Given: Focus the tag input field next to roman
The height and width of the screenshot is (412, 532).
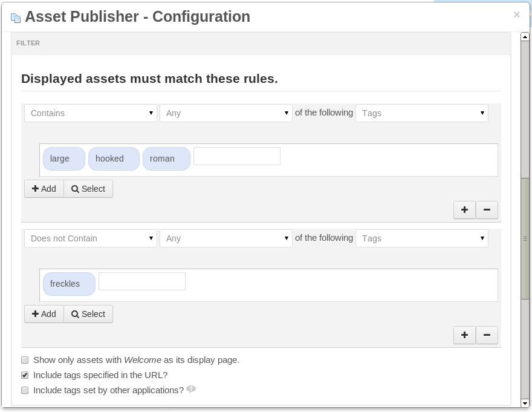Looking at the screenshot, I should (x=237, y=156).
